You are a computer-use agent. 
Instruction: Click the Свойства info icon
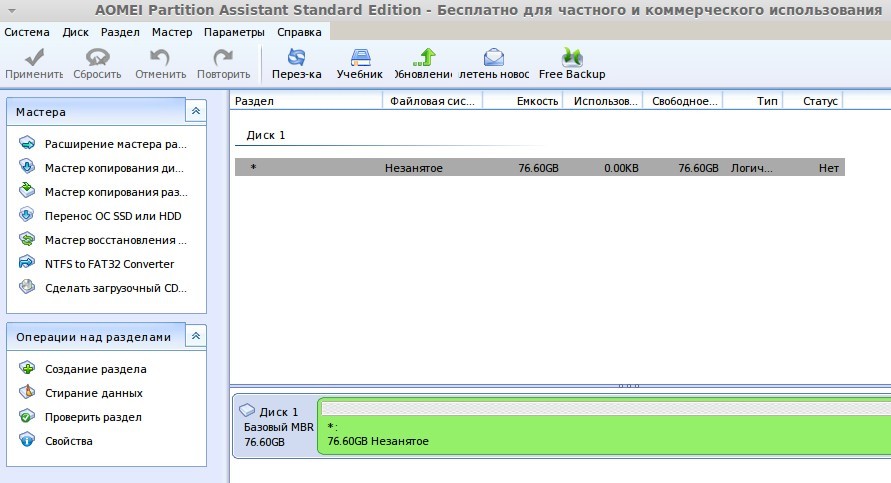(x=27, y=440)
